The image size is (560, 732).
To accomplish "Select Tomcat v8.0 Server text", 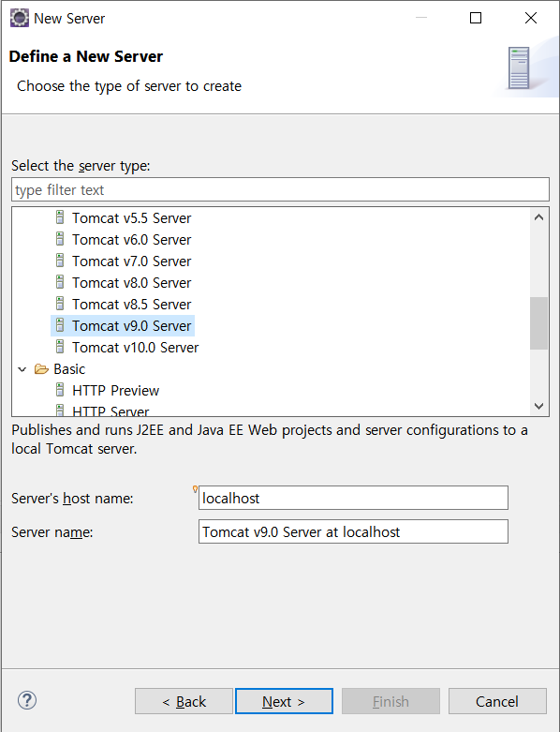I will 131,282.
